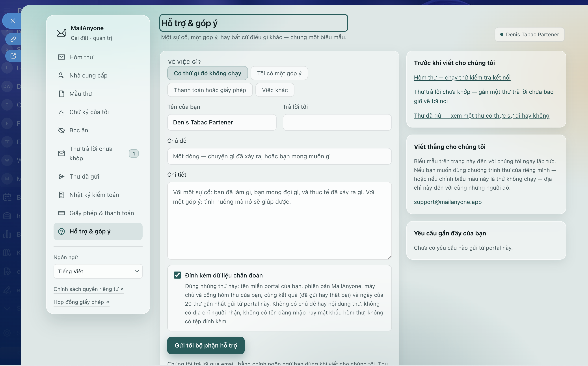Viewport: 588px width, 366px height.
Task: Open the Nhật ký kiểm toán document icon
Action: coord(61,195)
